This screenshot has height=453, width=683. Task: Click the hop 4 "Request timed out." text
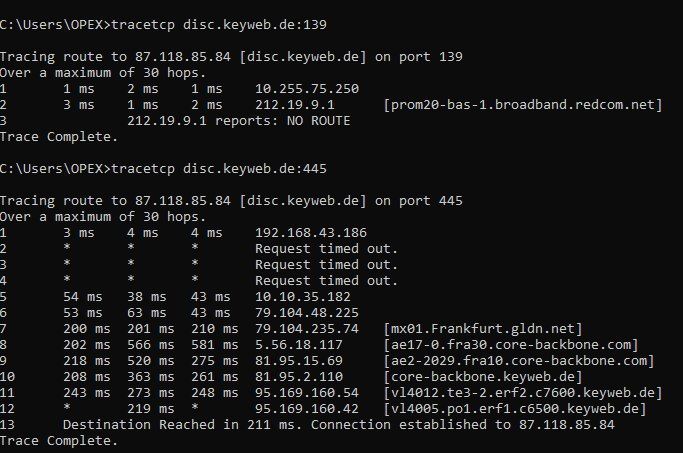(x=326, y=281)
